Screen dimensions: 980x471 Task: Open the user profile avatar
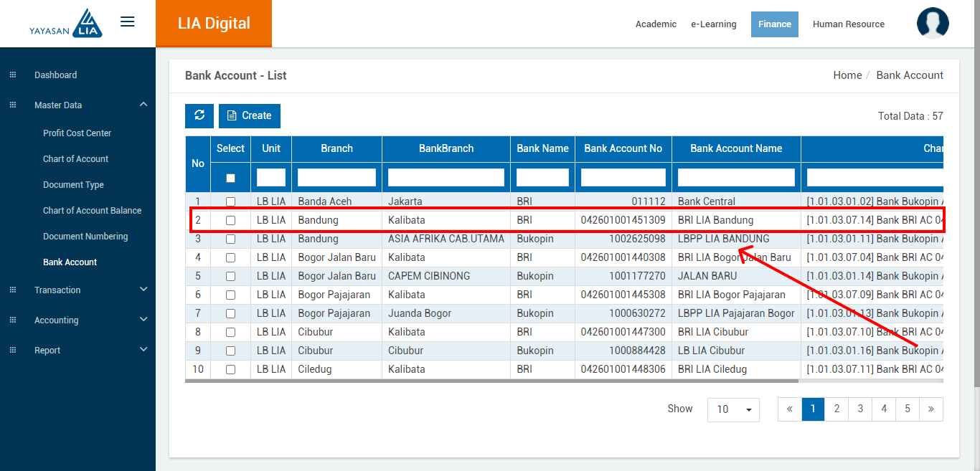(x=933, y=24)
